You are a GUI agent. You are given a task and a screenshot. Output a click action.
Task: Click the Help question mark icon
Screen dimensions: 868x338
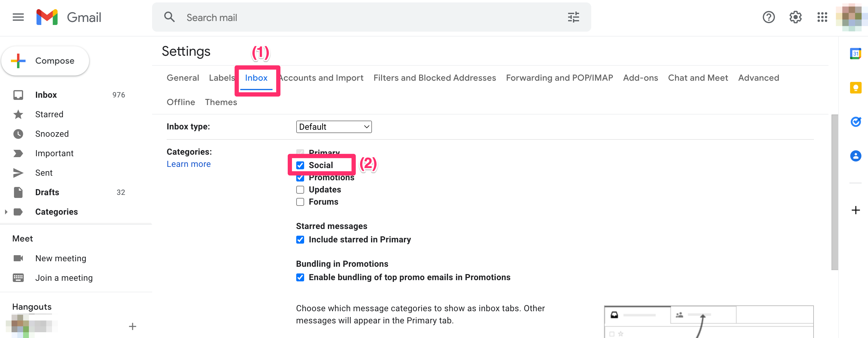coord(769,17)
